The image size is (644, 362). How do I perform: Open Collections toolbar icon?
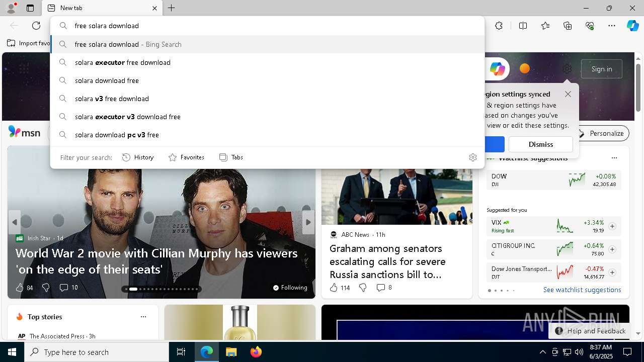pos(568,26)
